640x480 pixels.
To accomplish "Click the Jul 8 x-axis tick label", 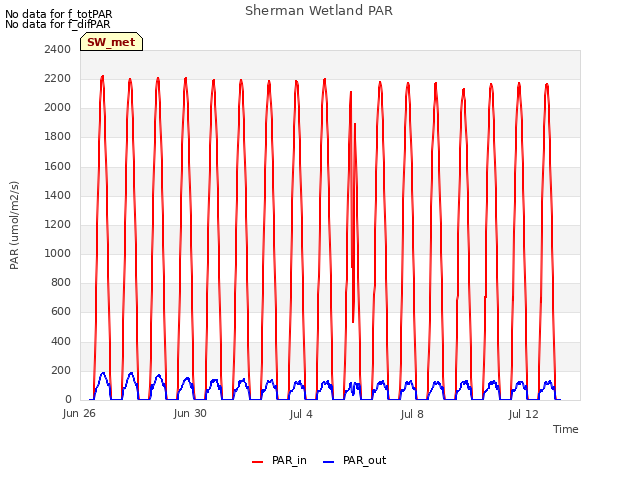I will point(412,414).
